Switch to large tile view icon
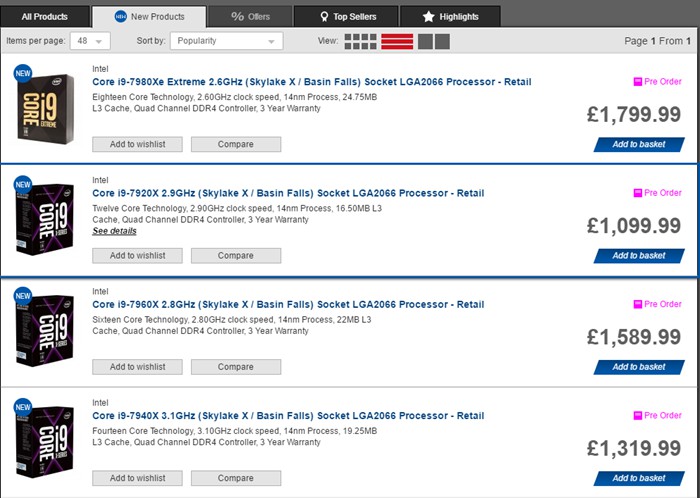 (434, 42)
